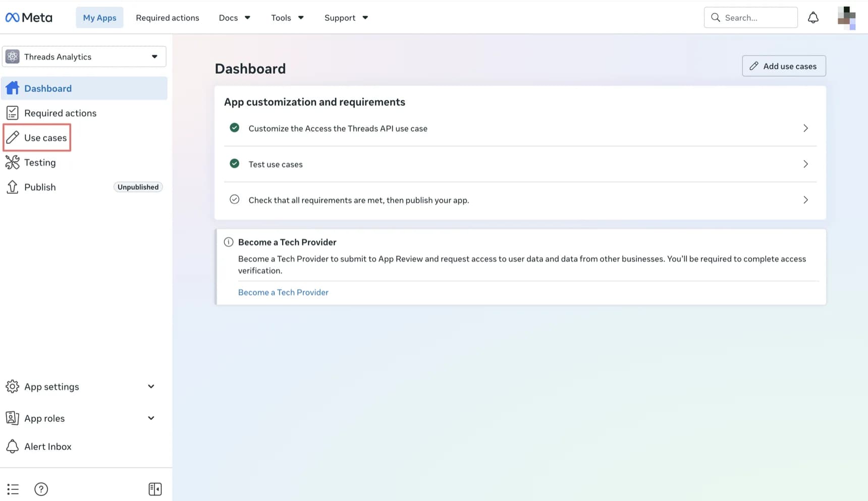Click the bold Become a Tech Provider heading

pyautogui.click(x=287, y=242)
